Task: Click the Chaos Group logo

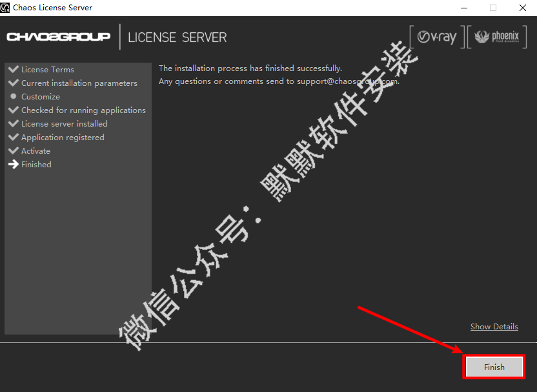Action: click(x=59, y=37)
